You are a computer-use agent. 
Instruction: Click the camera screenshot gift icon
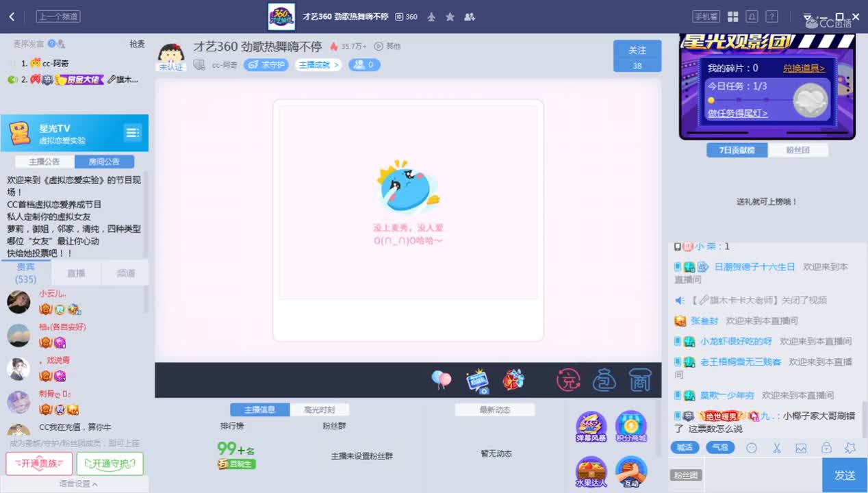click(478, 381)
